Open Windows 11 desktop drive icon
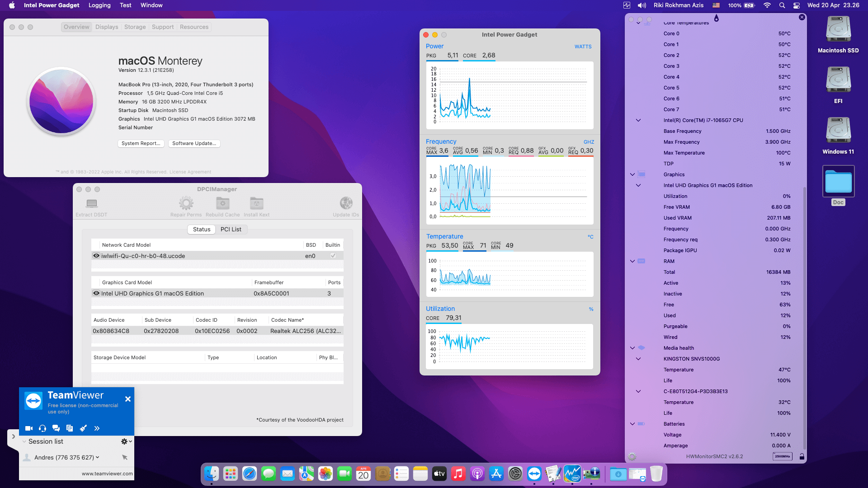 [x=838, y=136]
